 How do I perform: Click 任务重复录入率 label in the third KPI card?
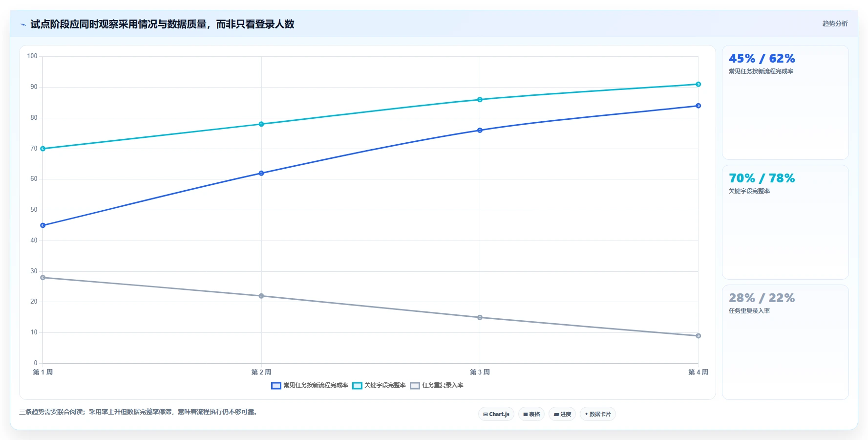point(749,311)
